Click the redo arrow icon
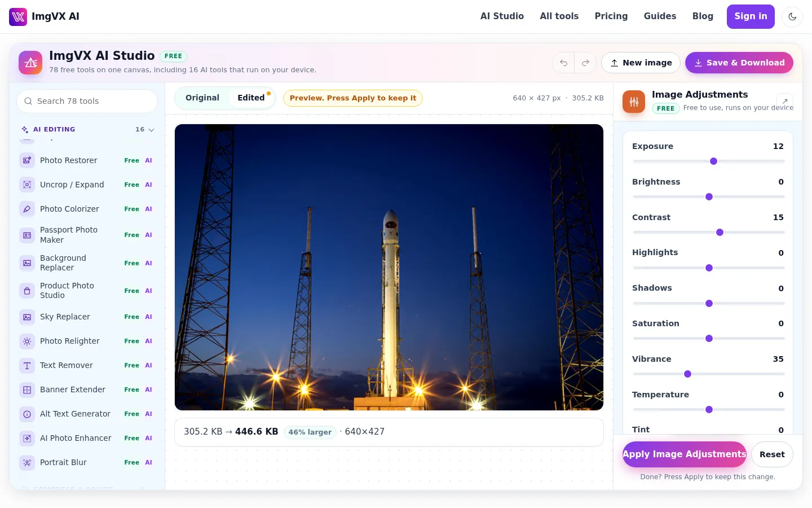Viewport: 812px width, 508px height. (x=585, y=63)
